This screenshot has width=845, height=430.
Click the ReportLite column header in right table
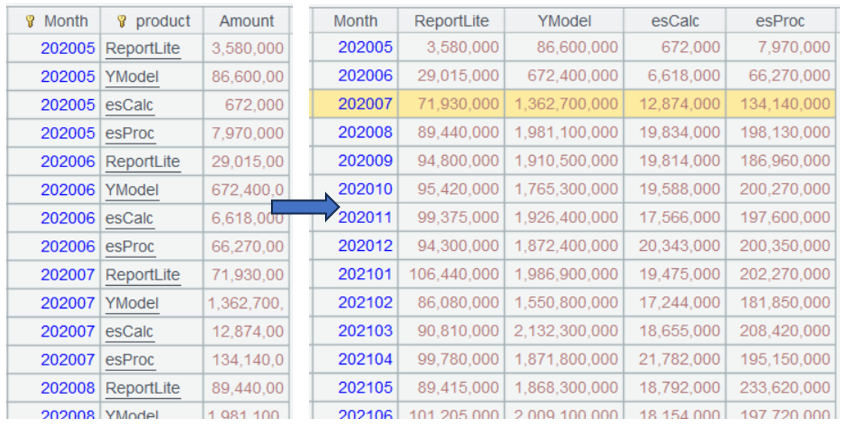pyautogui.click(x=451, y=21)
